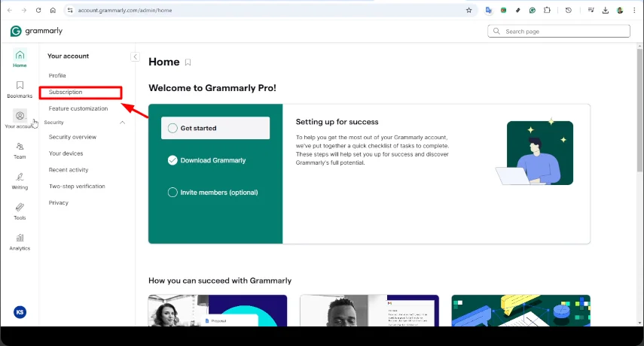
Task: Go forward with the browser forward arrow
Action: (24, 11)
